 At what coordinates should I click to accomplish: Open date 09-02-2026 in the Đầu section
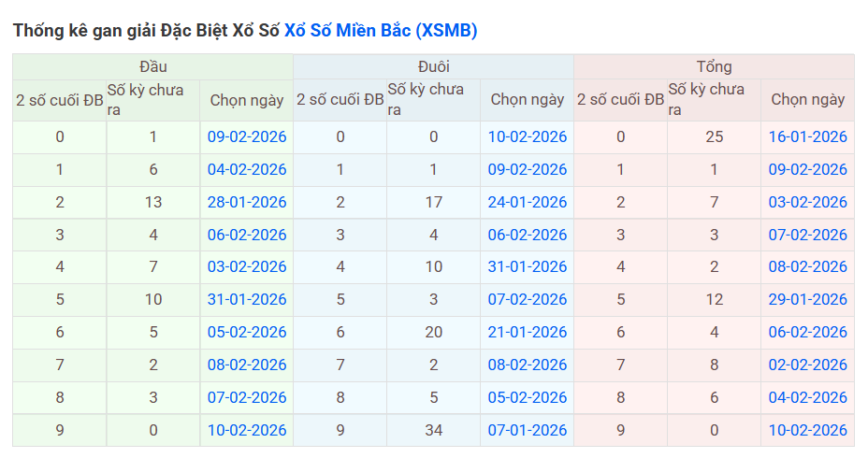coord(247,137)
